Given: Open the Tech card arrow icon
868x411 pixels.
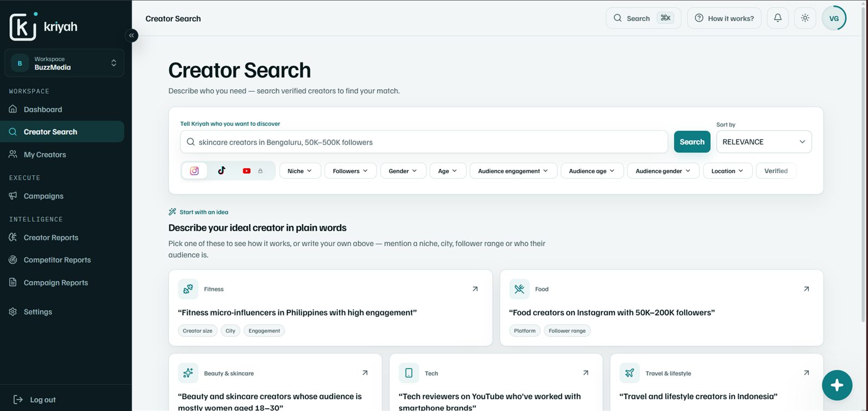Looking at the screenshot, I should [x=585, y=373].
